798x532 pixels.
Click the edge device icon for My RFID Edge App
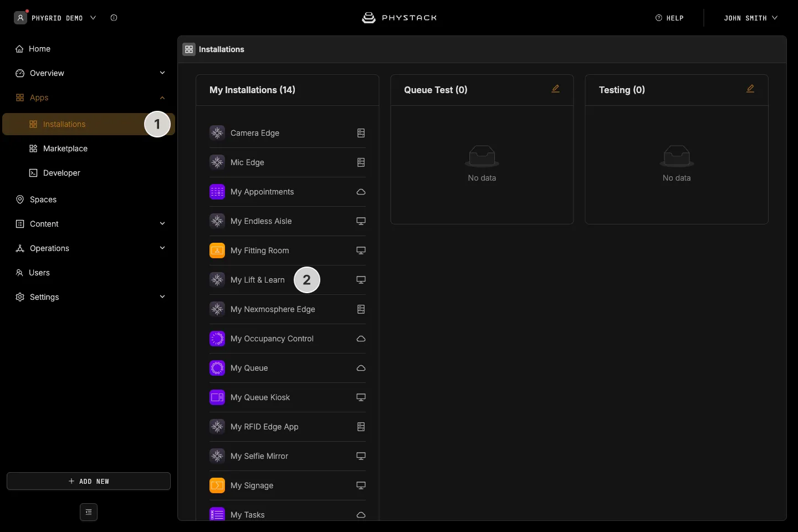coord(361,427)
